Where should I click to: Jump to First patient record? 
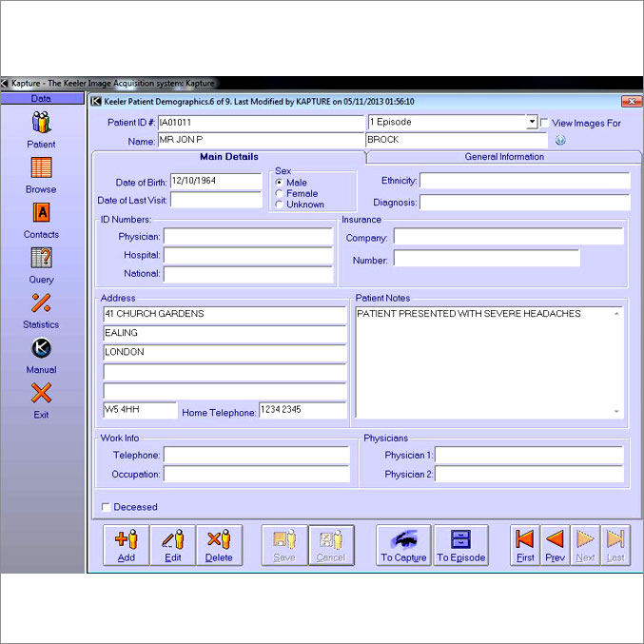[525, 545]
